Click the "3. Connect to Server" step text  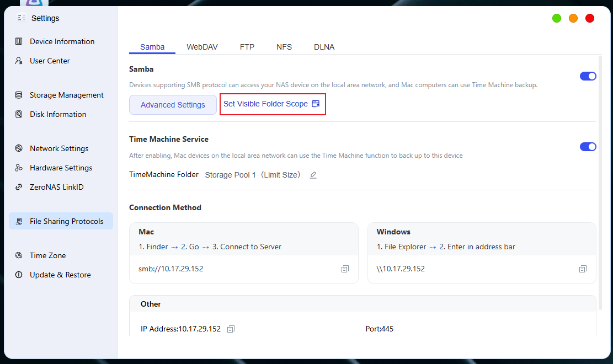coord(247,247)
